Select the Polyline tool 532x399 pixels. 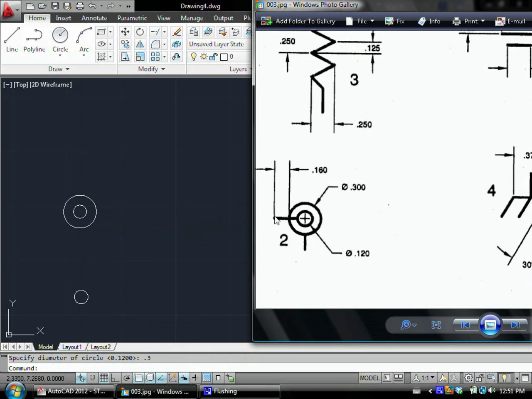[x=34, y=40]
